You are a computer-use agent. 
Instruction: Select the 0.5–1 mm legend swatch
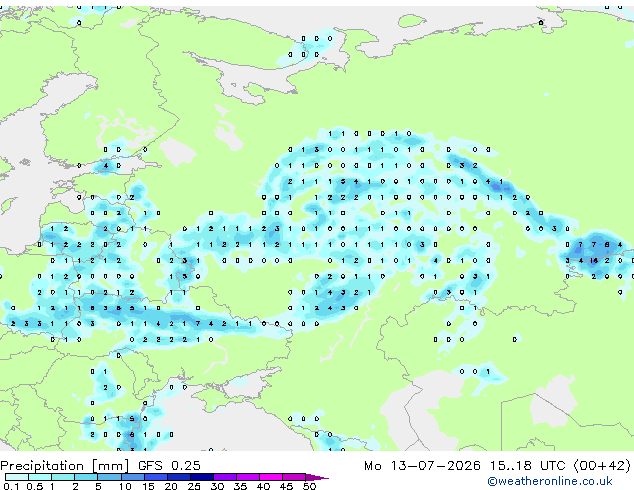pyautogui.click(x=40, y=477)
